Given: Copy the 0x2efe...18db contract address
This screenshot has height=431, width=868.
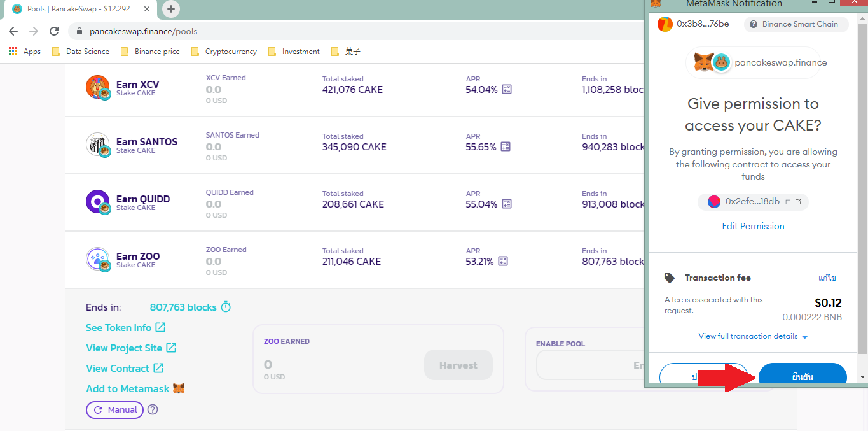Looking at the screenshot, I should tap(787, 202).
